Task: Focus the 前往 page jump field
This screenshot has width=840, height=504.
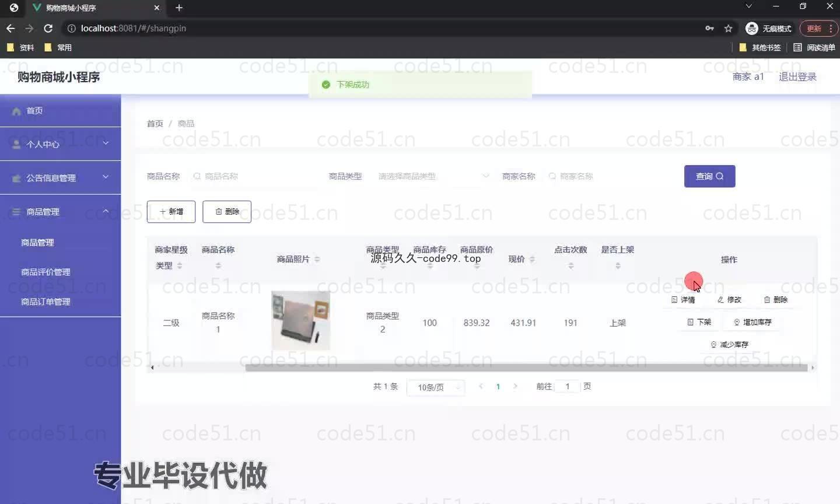Action: [x=567, y=386]
